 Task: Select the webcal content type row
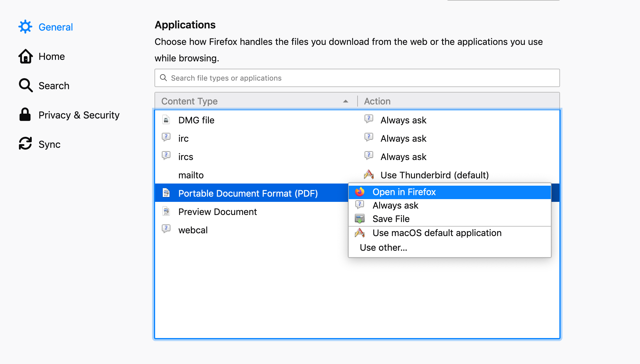pos(252,230)
